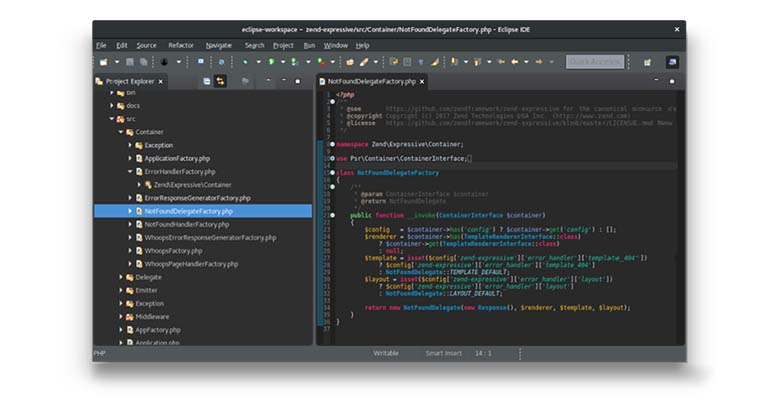Close the Project Explorer tab

click(161, 82)
